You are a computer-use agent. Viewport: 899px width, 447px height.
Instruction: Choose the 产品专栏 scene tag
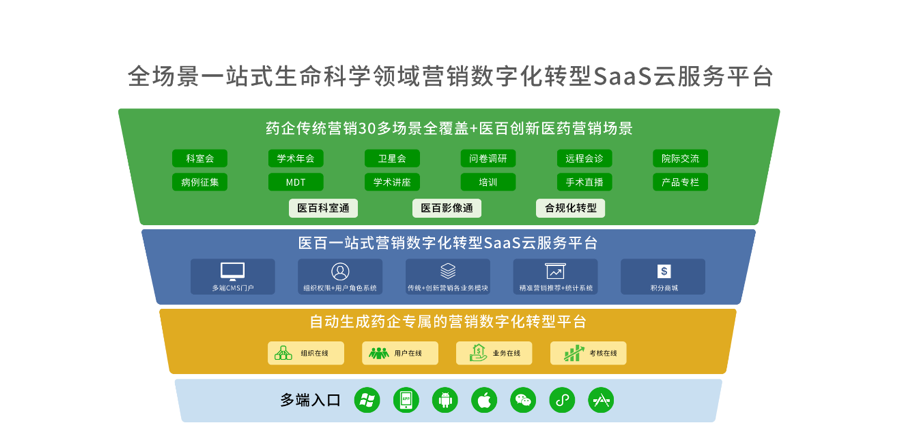click(681, 182)
